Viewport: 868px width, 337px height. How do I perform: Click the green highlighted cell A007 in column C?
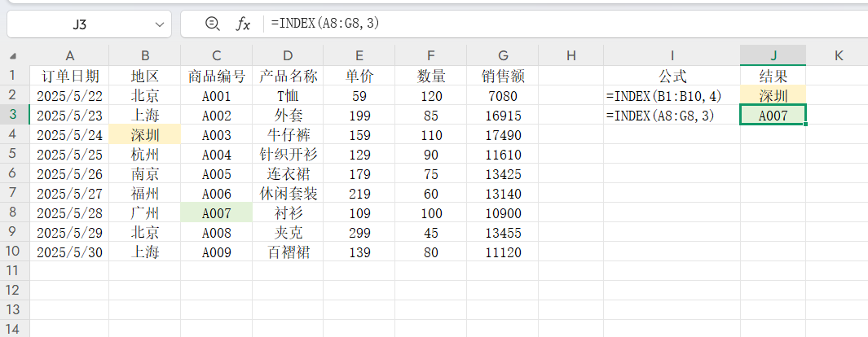(x=216, y=212)
